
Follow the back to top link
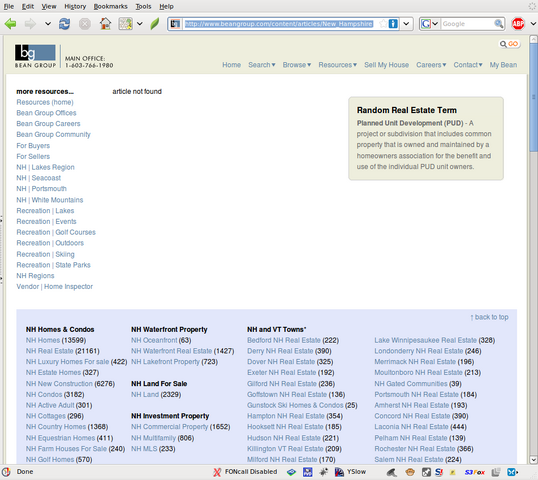(x=489, y=317)
